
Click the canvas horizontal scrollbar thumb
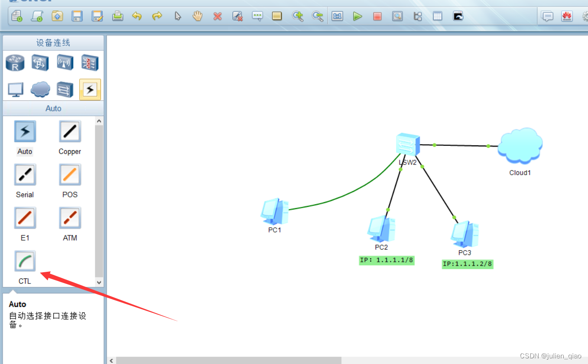pos(229,360)
